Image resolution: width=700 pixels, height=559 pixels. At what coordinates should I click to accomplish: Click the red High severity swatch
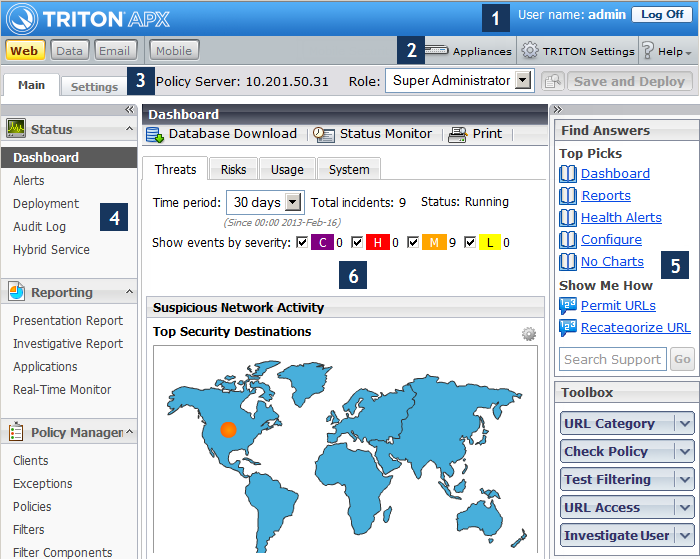(378, 242)
